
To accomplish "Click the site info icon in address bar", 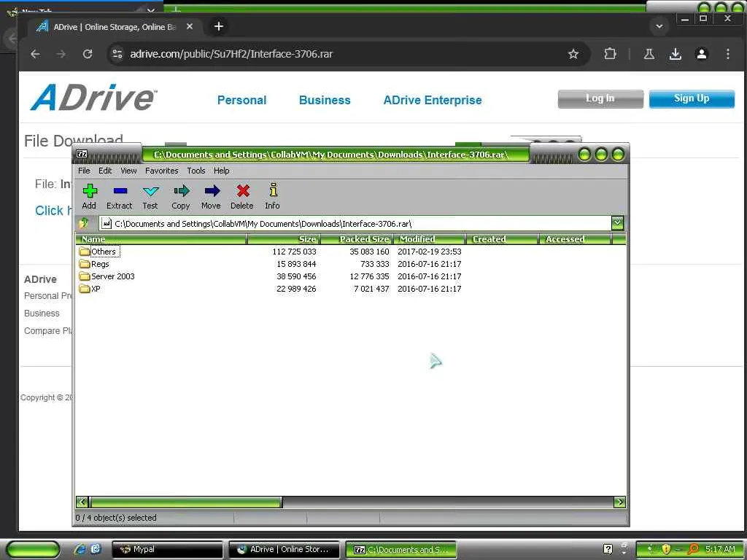I will (117, 54).
